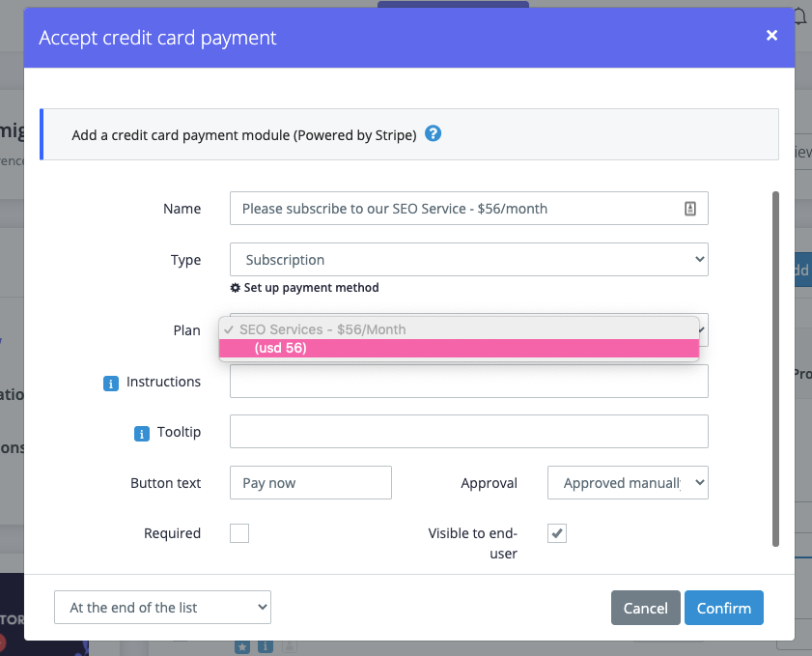
Task: Click the Pay now button text field
Action: click(x=310, y=482)
